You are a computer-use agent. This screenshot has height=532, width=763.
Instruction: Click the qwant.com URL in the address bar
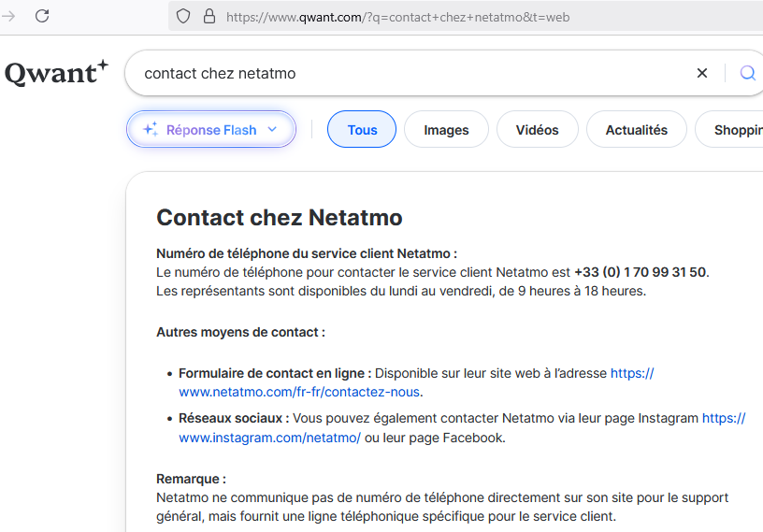pyautogui.click(x=397, y=17)
